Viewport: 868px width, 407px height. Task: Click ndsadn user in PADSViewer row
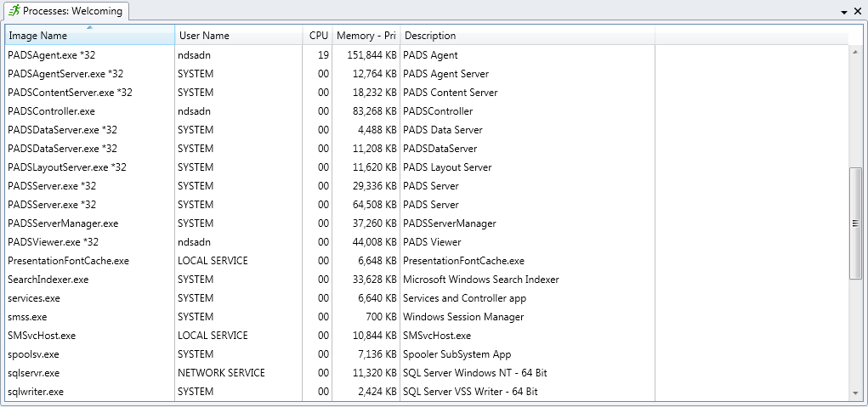194,242
